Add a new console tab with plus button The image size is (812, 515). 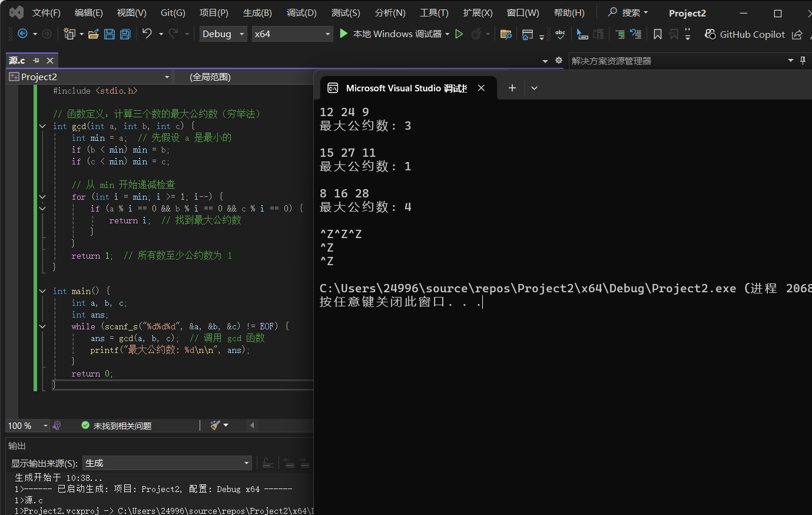coord(512,88)
